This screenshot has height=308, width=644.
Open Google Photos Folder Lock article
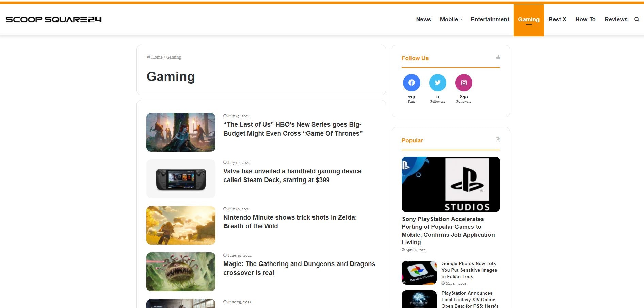[469, 270]
